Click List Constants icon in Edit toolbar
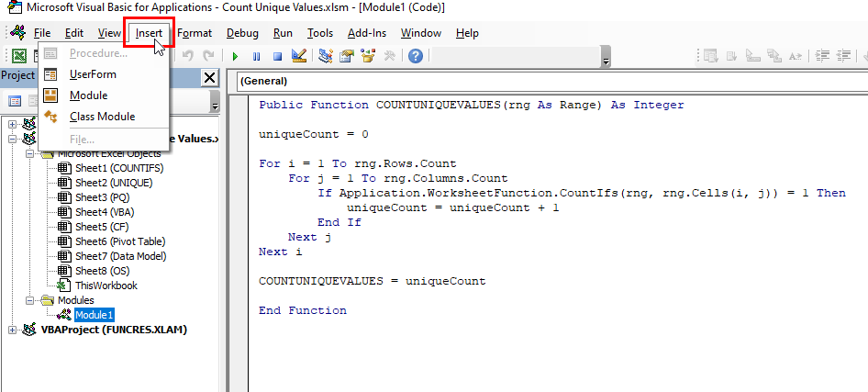Viewport: 868px width, 392px height. [732, 56]
